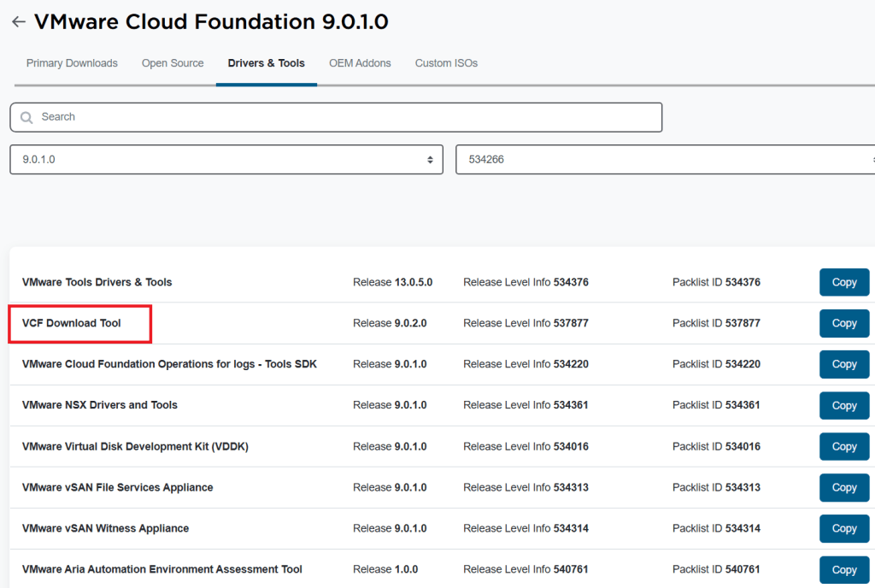Image resolution: width=875 pixels, height=588 pixels.
Task: Copy the vSAN Witness Appliance entry
Action: [x=843, y=528]
